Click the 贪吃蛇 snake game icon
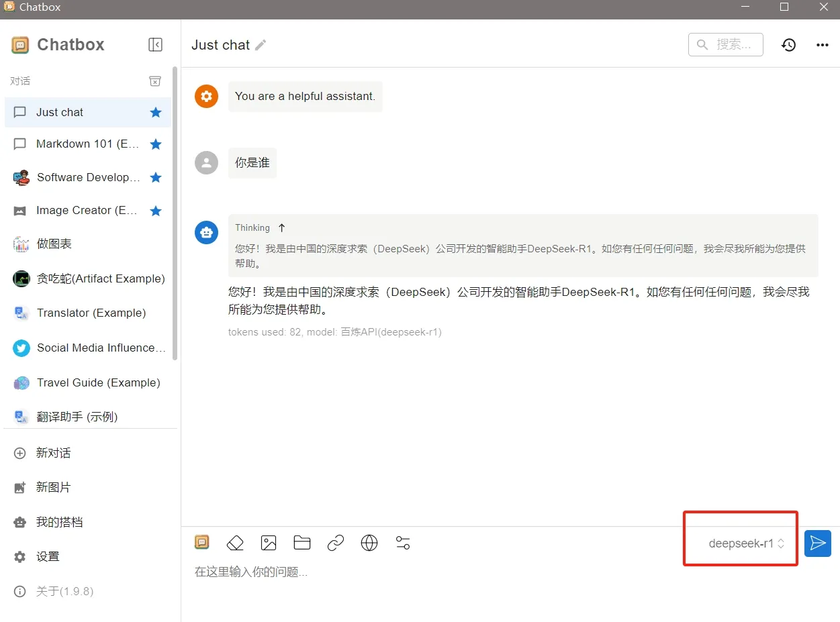 [21, 278]
